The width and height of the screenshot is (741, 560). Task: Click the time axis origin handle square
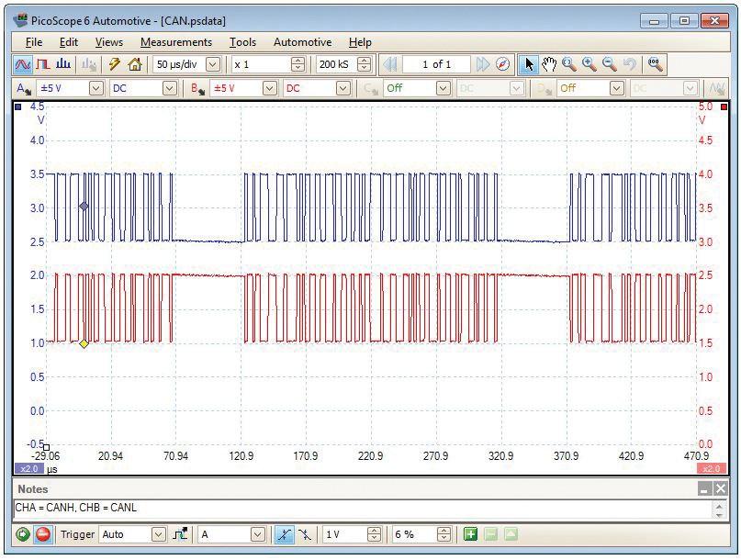[x=46, y=447]
